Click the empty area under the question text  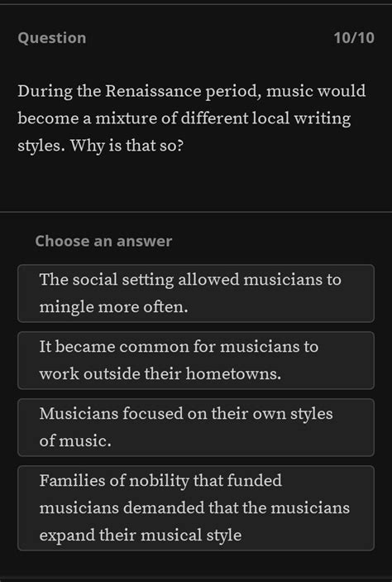pyautogui.click(x=196, y=184)
